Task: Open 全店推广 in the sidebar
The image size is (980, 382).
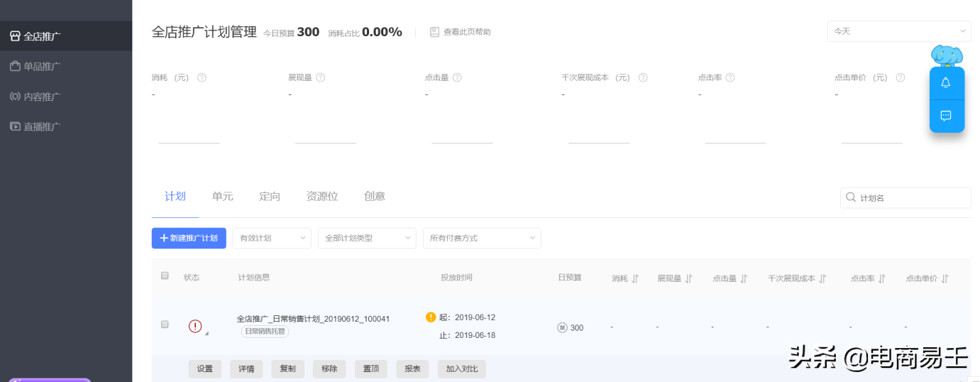Action: click(66, 36)
